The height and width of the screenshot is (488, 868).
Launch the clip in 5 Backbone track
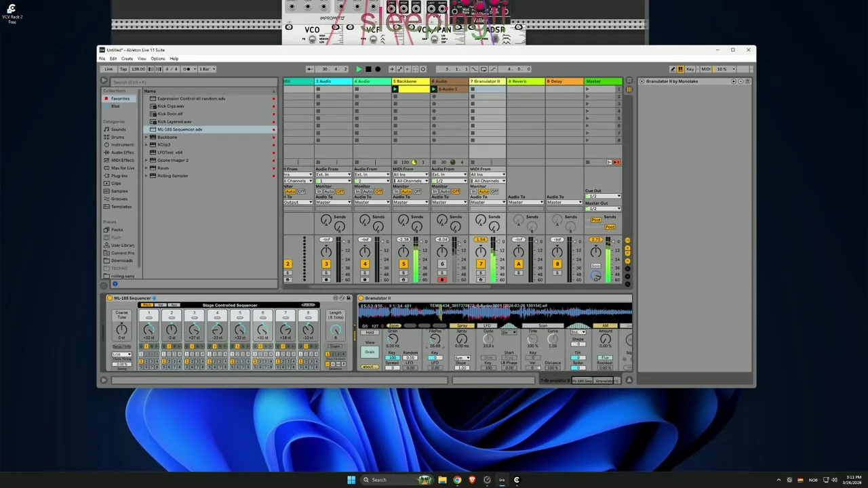click(395, 89)
